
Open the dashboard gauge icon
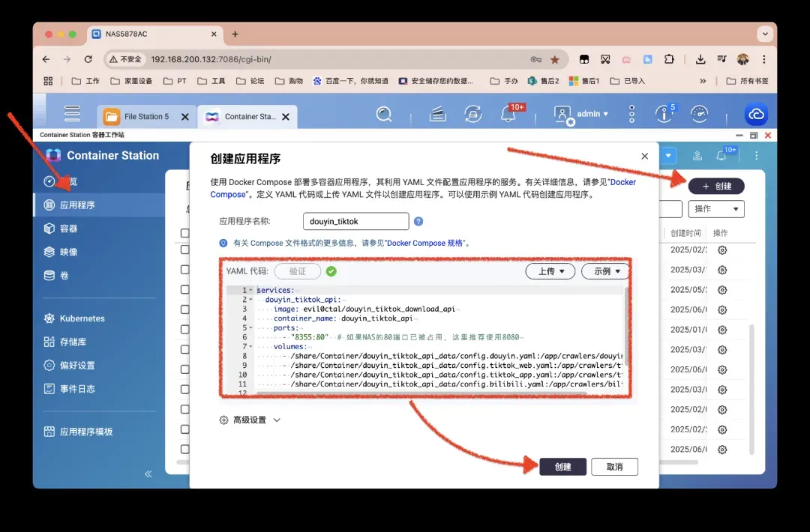tap(699, 114)
